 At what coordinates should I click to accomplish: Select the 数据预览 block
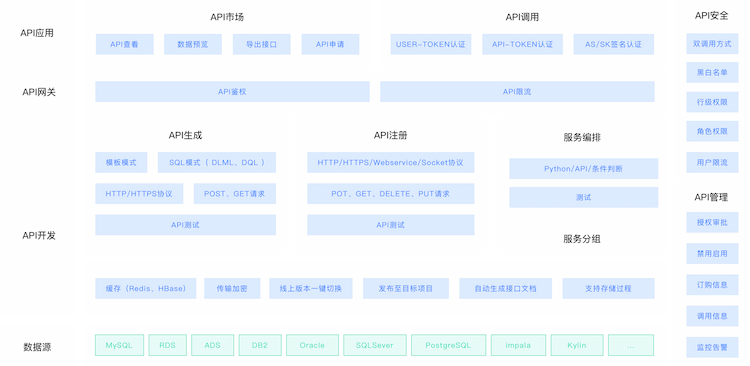(x=193, y=44)
